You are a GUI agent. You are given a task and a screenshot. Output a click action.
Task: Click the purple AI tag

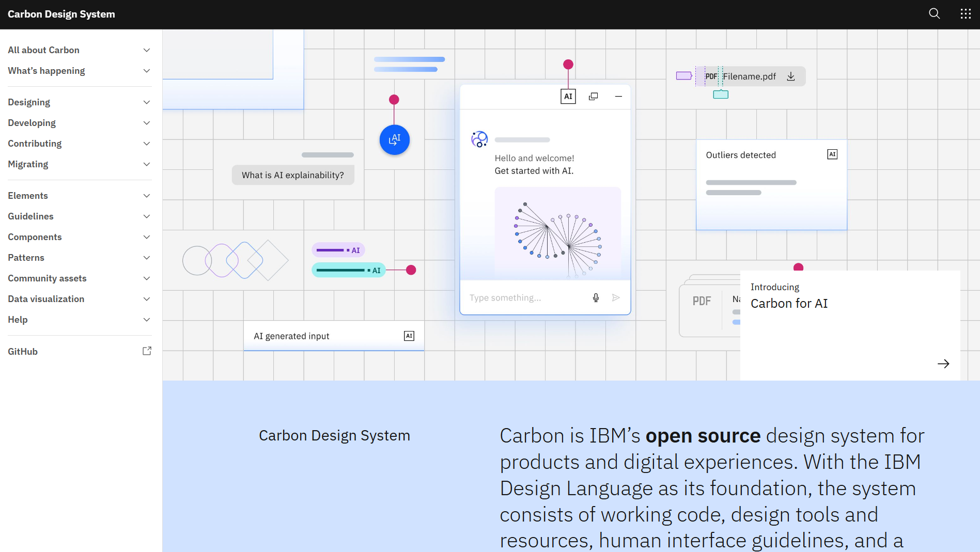click(x=338, y=250)
